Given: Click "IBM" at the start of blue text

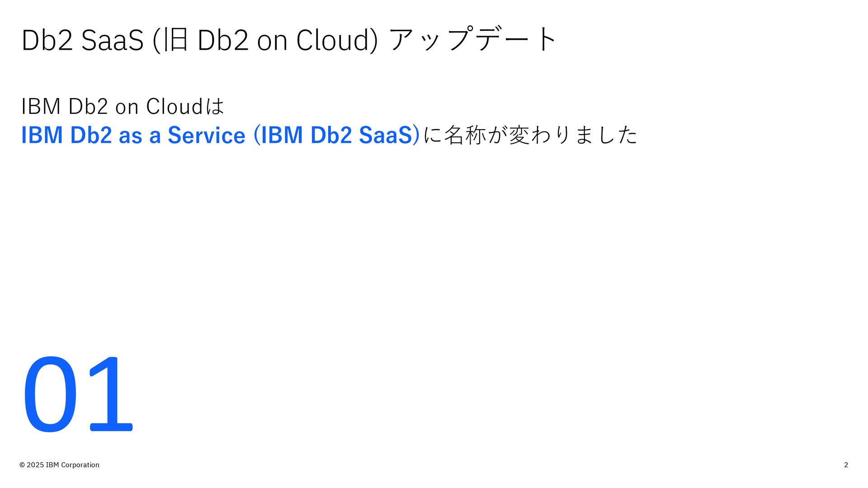Looking at the screenshot, I should click(x=42, y=135).
